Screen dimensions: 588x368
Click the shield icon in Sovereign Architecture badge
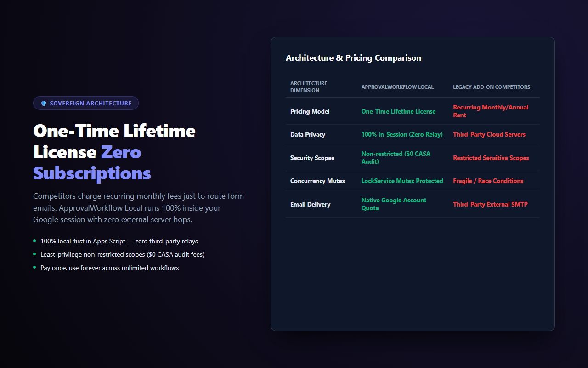pyautogui.click(x=44, y=103)
